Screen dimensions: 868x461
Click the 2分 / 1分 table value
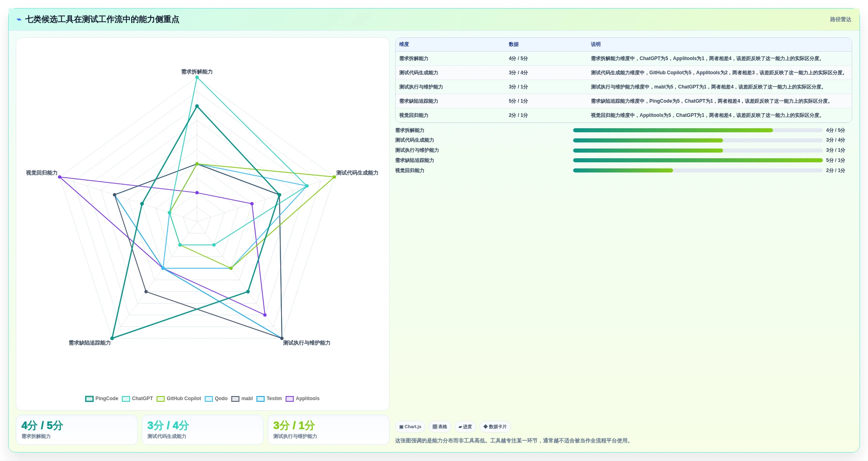point(518,115)
